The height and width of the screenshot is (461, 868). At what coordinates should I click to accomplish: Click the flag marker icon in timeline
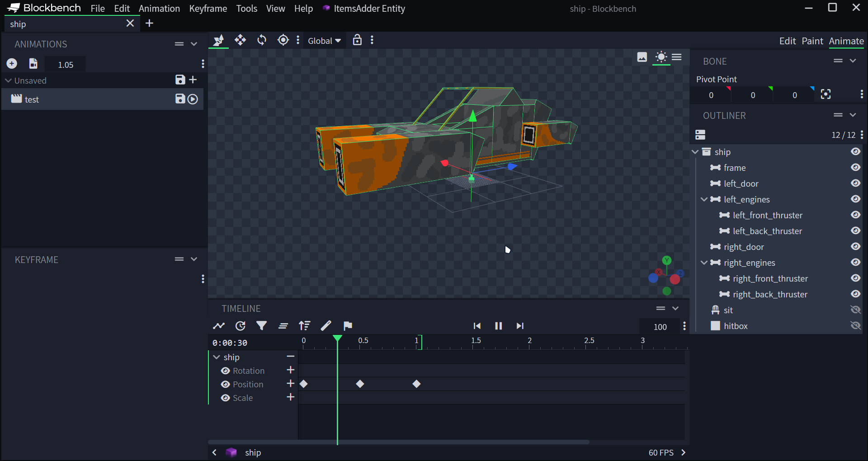point(348,326)
